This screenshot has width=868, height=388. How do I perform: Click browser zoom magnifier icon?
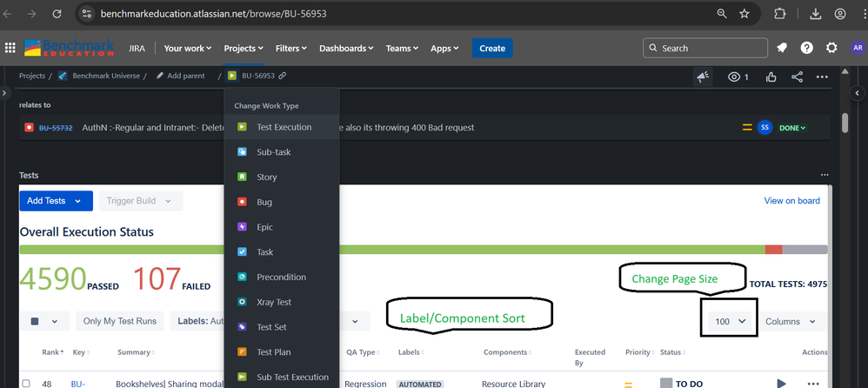coord(721,14)
